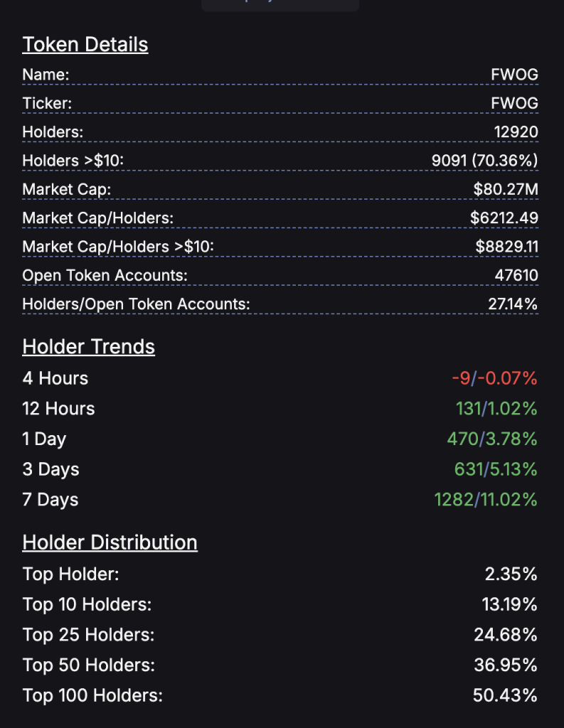Click the Open Token Accounts label
564x728 pixels.
[x=105, y=275]
